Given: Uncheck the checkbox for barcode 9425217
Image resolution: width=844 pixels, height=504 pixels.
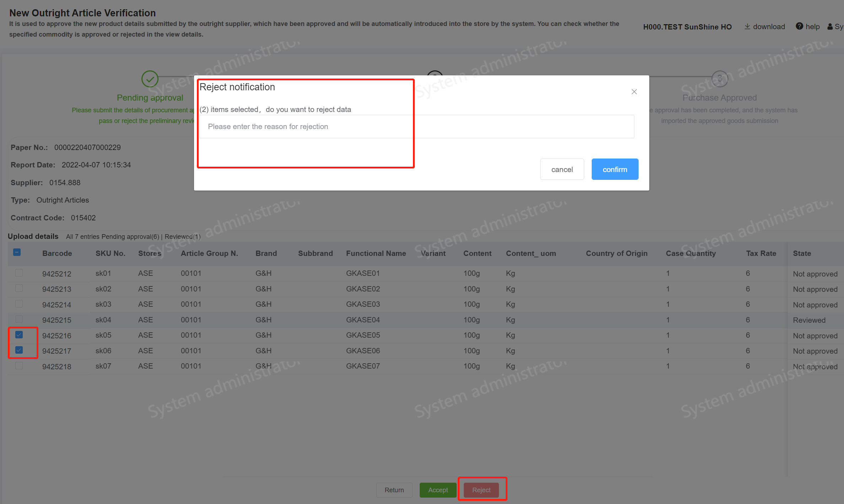Looking at the screenshot, I should pyautogui.click(x=19, y=350).
